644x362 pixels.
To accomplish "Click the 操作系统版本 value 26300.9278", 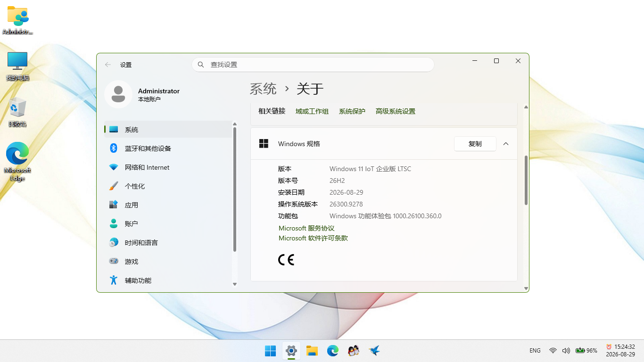I will tap(346, 204).
